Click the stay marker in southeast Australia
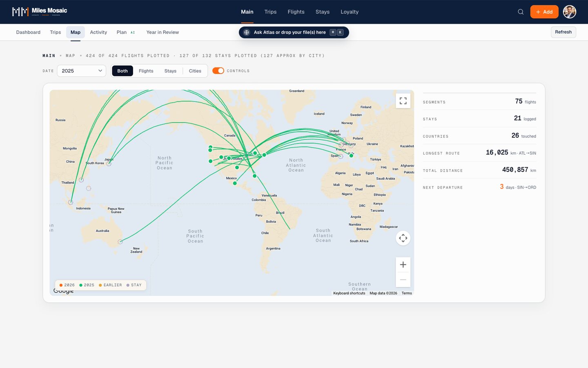 (x=120, y=242)
